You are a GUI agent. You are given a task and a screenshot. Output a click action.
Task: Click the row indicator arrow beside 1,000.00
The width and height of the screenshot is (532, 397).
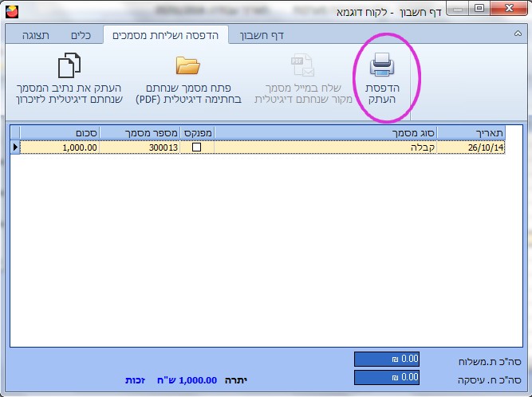coord(14,147)
